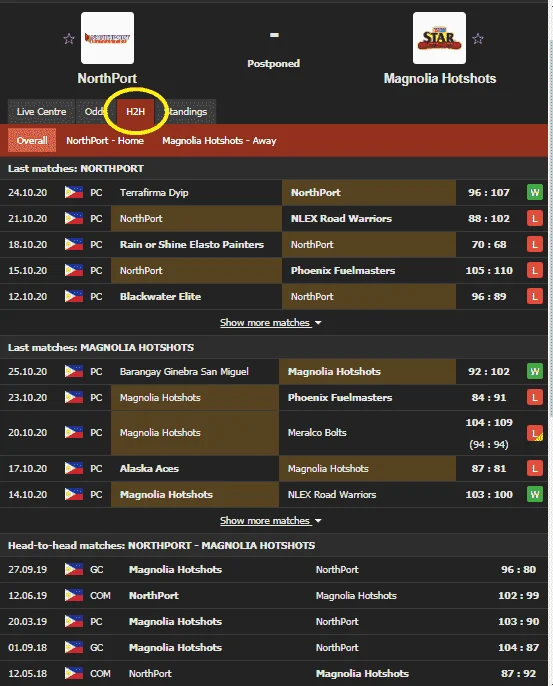Image resolution: width=553 pixels, height=686 pixels.
Task: Click the GC label on 01.09.18 row
Action: 97,647
